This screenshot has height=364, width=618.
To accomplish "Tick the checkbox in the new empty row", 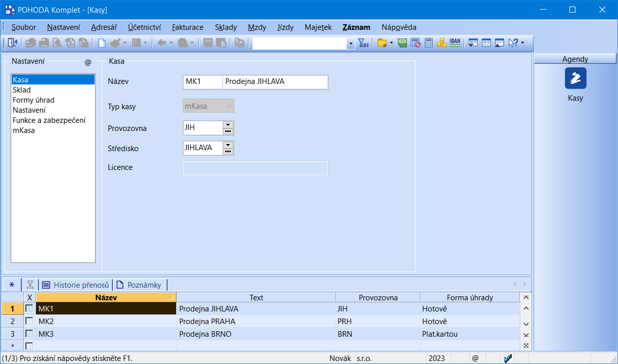I will click(29, 346).
